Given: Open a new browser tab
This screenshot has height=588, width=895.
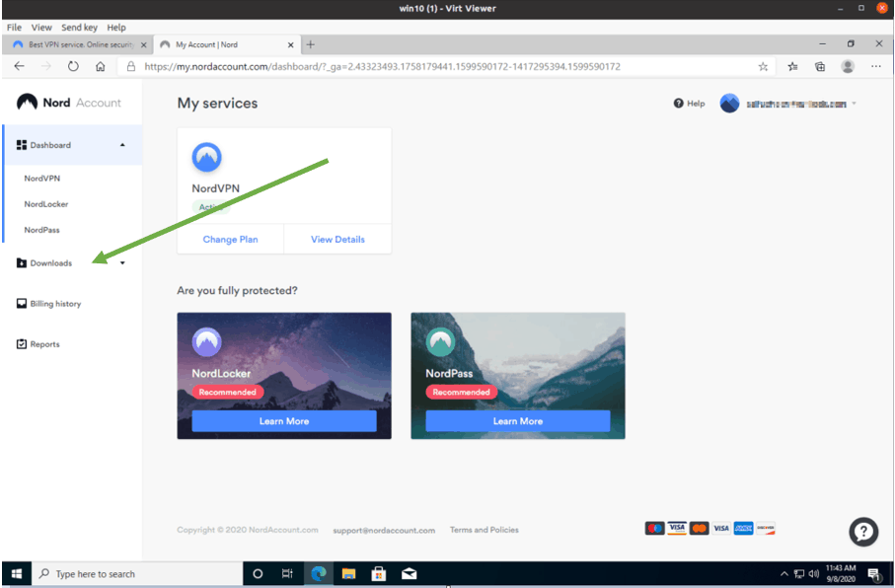Looking at the screenshot, I should 311,44.
